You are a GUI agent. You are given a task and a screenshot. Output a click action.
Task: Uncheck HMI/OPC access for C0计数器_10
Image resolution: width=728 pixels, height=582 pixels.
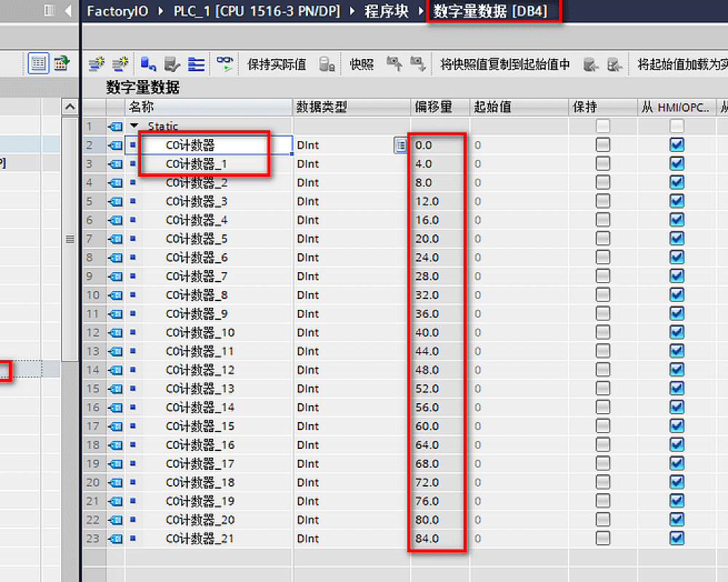(677, 332)
